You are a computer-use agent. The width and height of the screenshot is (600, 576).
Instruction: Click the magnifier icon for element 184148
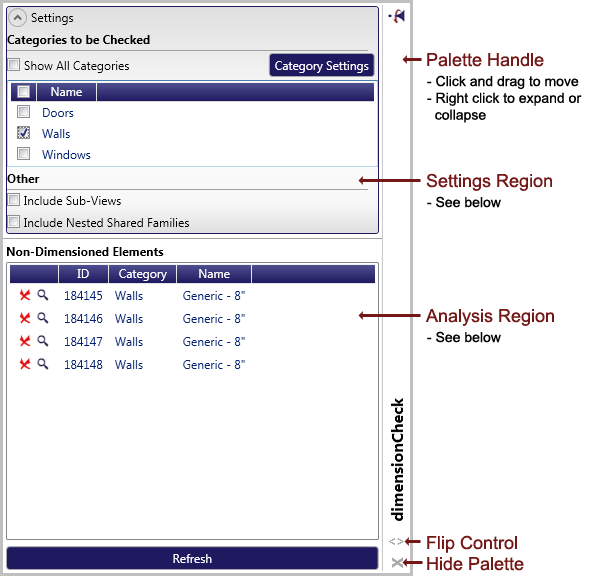[x=43, y=365]
